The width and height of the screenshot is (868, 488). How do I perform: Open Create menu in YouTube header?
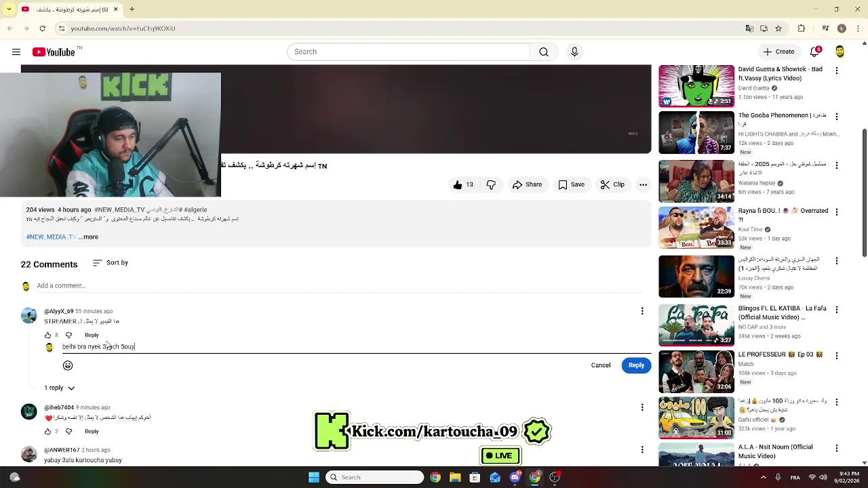pyautogui.click(x=778, y=52)
